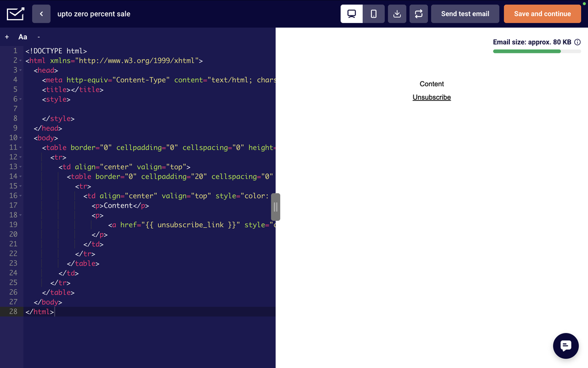Click the pane splitter handle

click(276, 207)
